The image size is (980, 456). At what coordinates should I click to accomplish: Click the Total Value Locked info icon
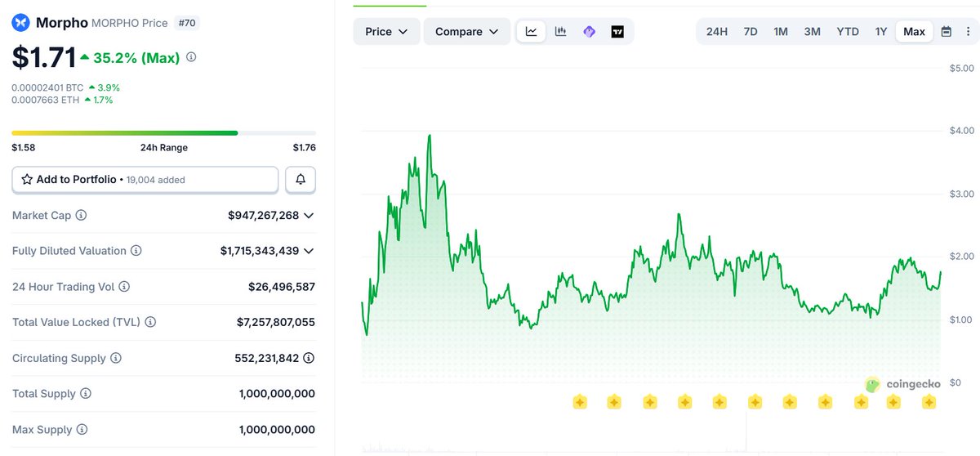[x=149, y=323]
